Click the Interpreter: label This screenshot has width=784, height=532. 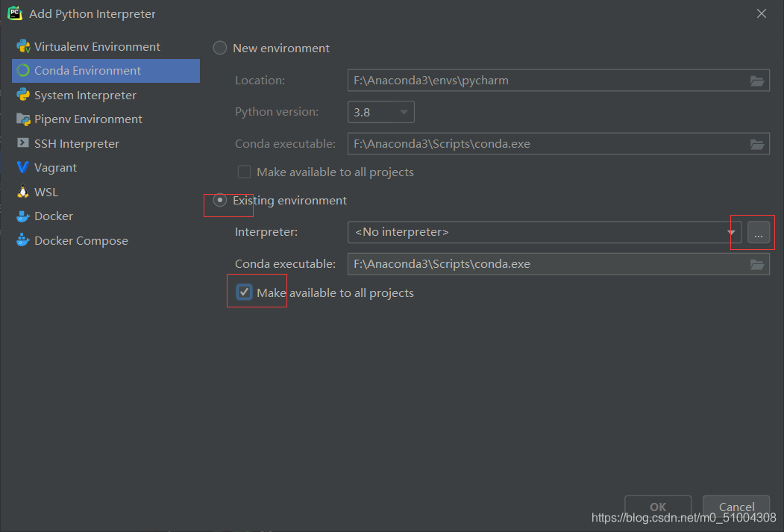tap(266, 232)
